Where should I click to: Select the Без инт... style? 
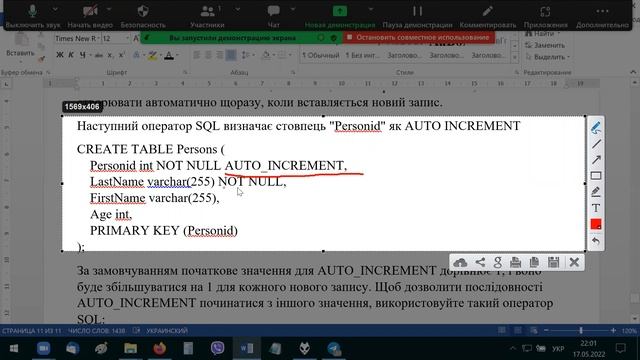coord(362,55)
